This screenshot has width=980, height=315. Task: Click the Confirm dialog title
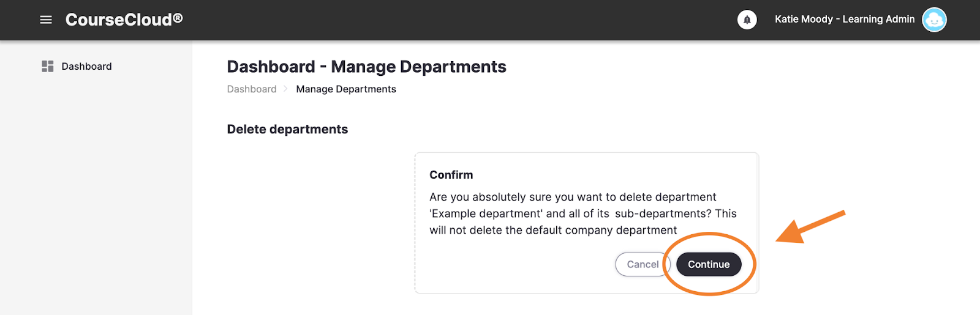point(451,175)
